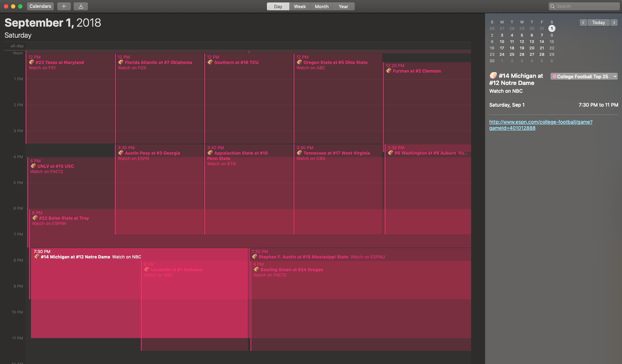The width and height of the screenshot is (622, 364).
Task: Open College Football Top 25 calendar dropdown
Action: pyautogui.click(x=584, y=76)
